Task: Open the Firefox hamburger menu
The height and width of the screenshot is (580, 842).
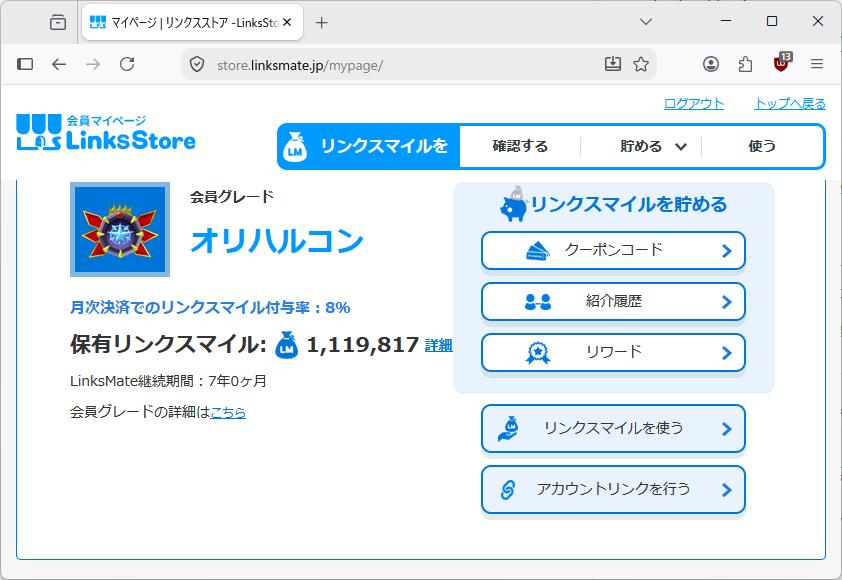Action: pyautogui.click(x=817, y=64)
